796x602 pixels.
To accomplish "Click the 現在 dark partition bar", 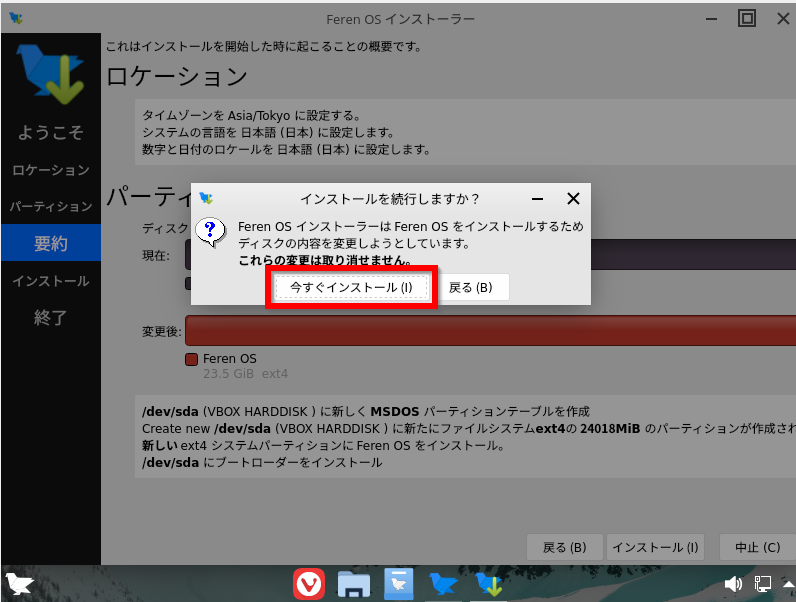I will [x=693, y=254].
